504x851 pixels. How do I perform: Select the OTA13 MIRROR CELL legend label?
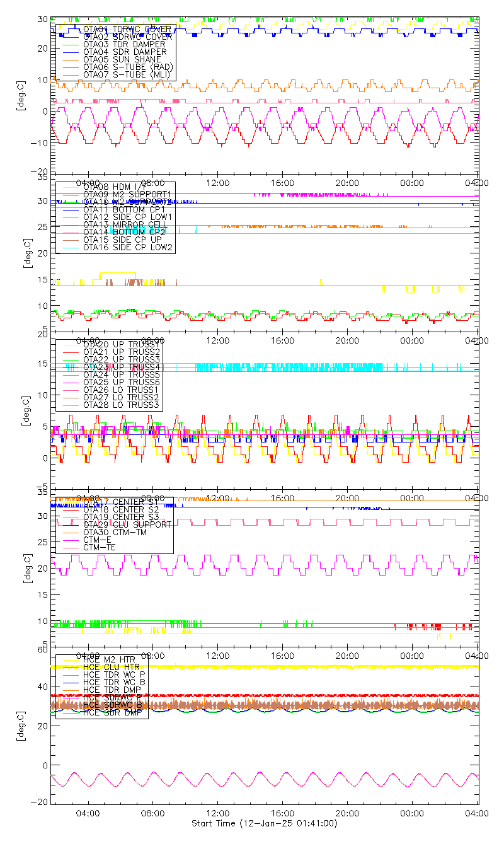[x=124, y=224]
